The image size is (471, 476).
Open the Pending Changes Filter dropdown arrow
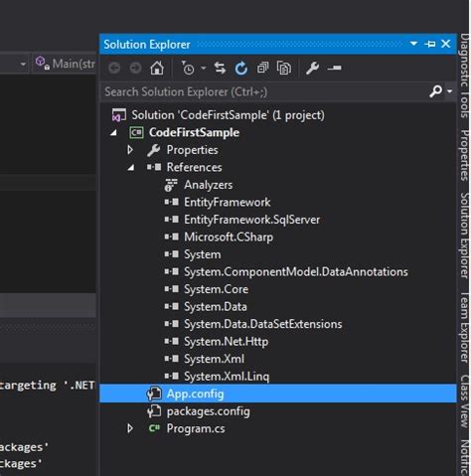(204, 69)
